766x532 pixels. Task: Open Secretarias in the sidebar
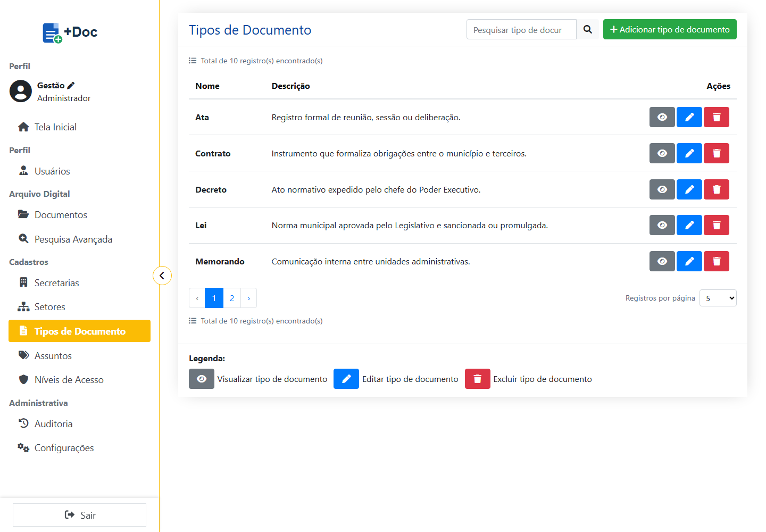(x=79, y=283)
